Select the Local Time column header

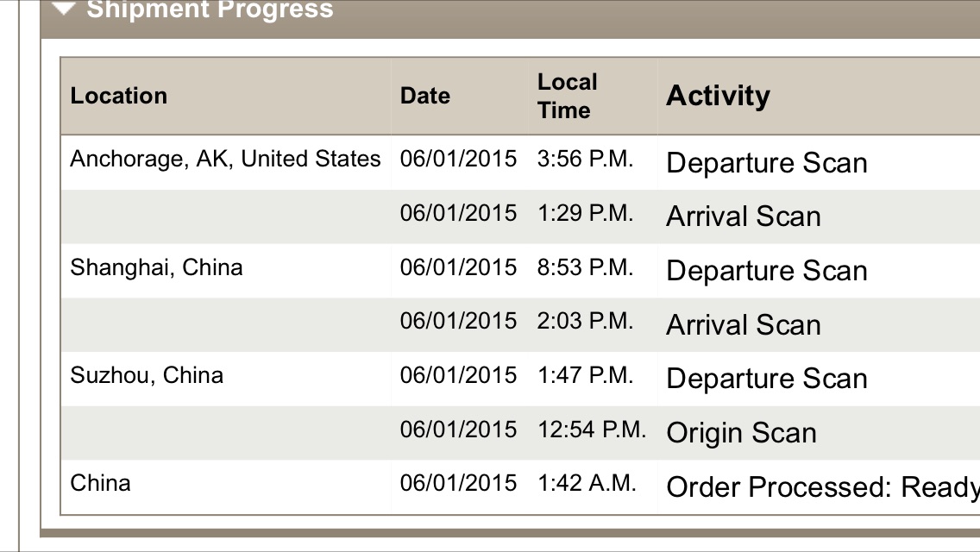pyautogui.click(x=568, y=96)
